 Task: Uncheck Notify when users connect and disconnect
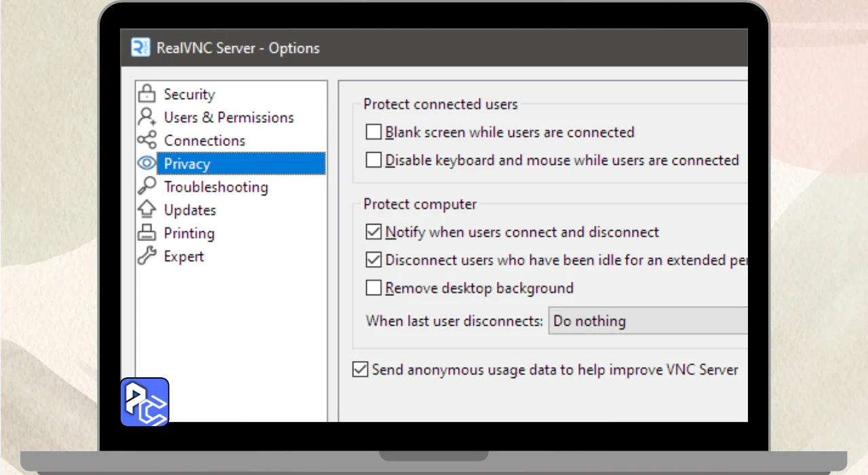374,232
